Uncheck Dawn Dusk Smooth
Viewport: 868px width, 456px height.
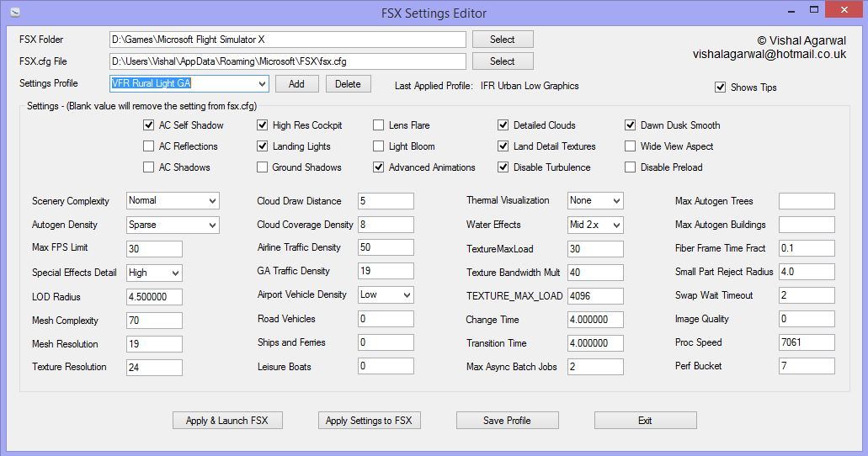[x=631, y=125]
